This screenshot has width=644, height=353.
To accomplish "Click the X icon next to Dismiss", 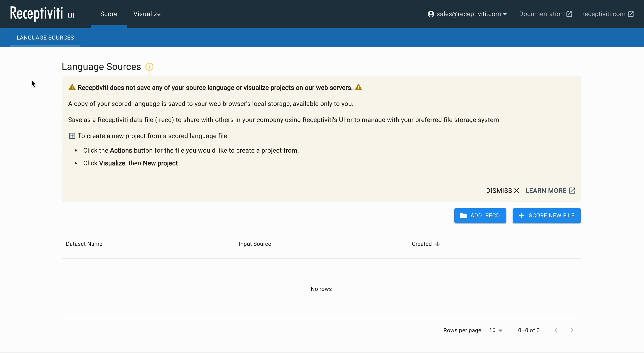I will tap(517, 191).
